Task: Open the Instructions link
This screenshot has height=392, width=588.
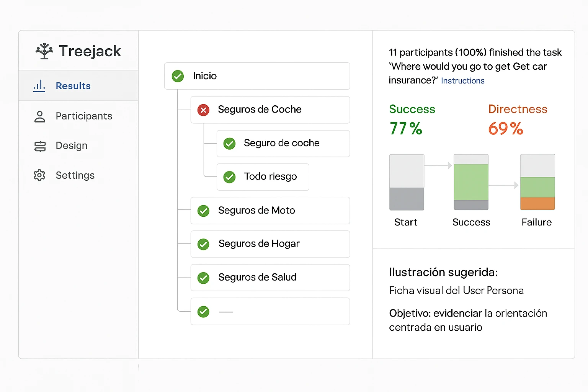Action: tap(462, 81)
